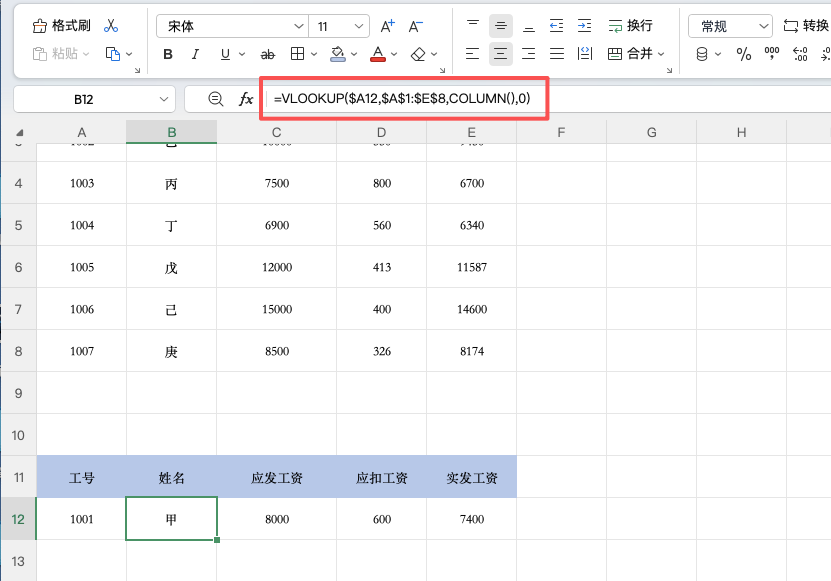Select cell containing 11587
Image resolution: width=831 pixels, height=581 pixels.
472,267
